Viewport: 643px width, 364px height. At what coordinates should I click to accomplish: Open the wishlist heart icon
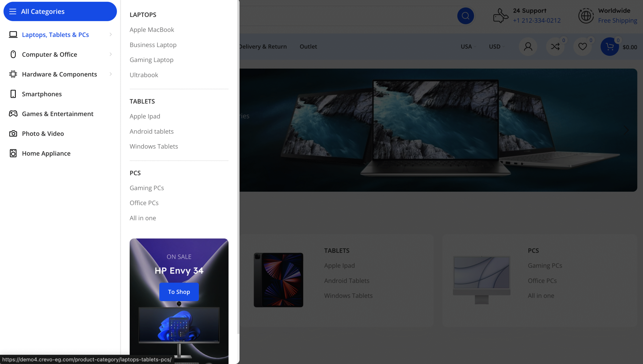point(582,46)
